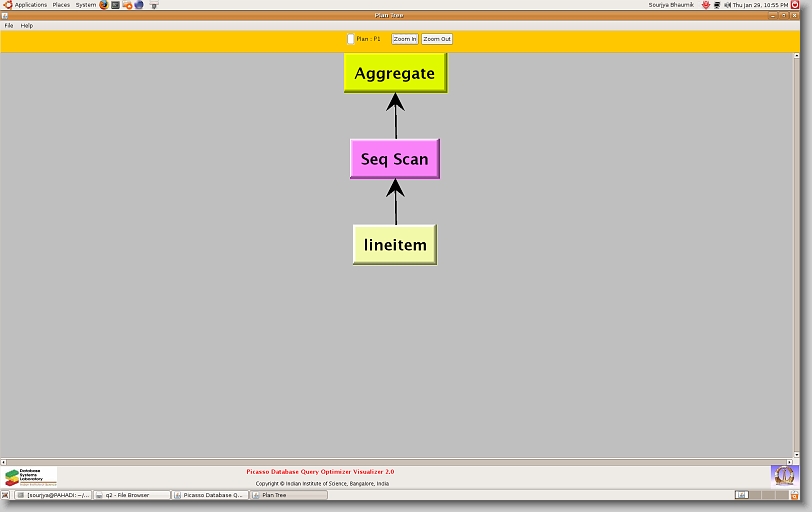Image resolution: width=812 pixels, height=512 pixels.
Task: Open the Ubuntu Applications menu
Action: pyautogui.click(x=30, y=5)
